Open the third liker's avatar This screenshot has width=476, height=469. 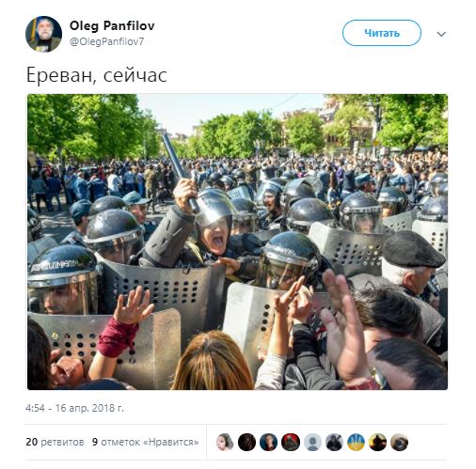click(x=268, y=442)
